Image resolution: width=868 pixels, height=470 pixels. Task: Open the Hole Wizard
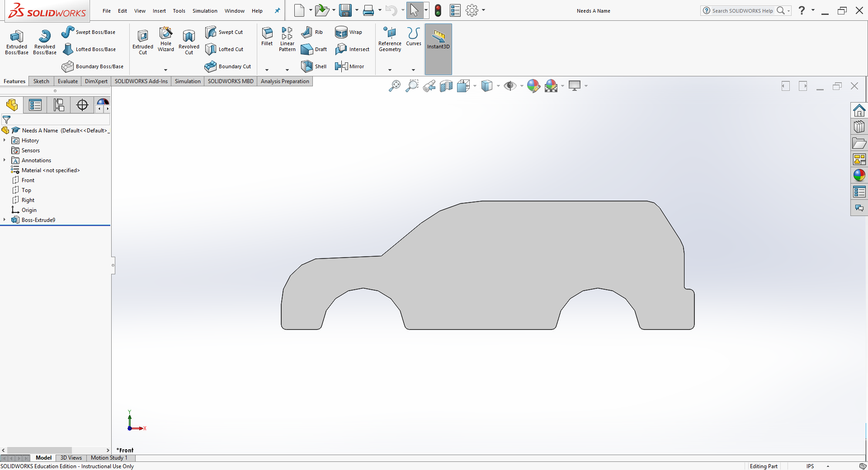(166, 39)
